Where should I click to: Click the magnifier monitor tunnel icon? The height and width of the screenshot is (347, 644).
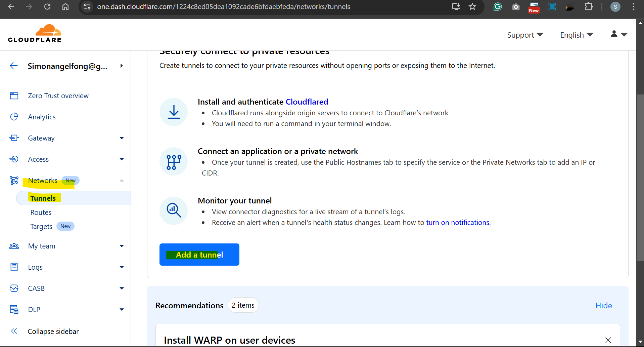[x=174, y=211]
